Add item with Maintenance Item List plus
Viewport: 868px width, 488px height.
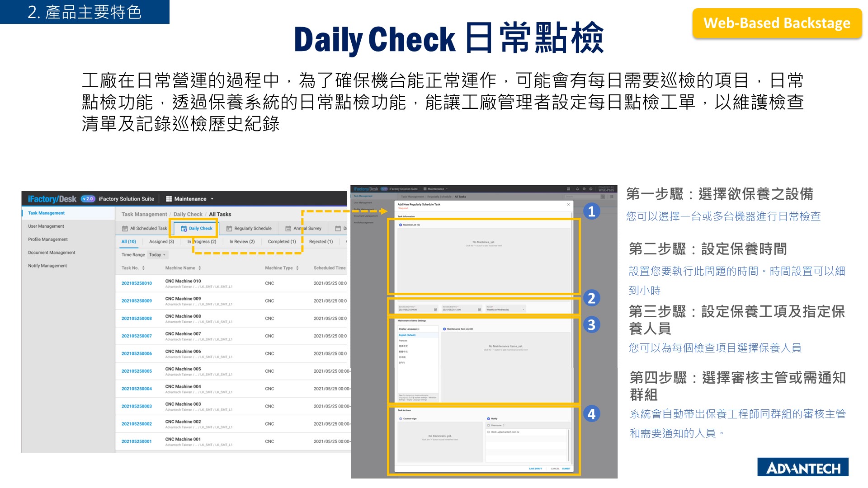tap(444, 329)
